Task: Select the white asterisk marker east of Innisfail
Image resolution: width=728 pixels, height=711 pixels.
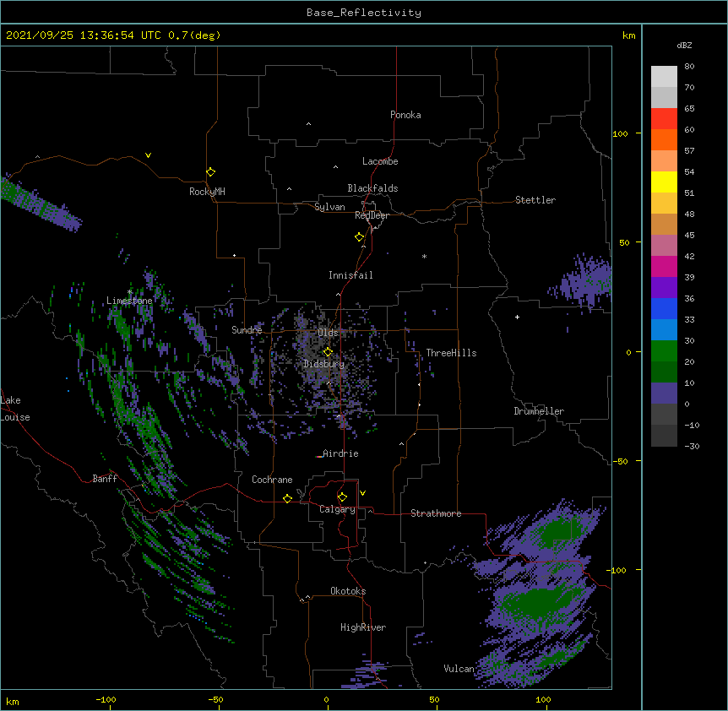Action: [424, 257]
